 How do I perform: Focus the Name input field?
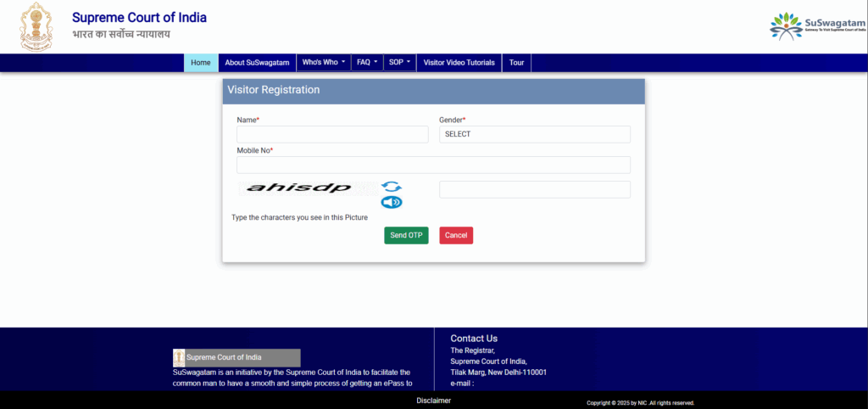coord(332,134)
